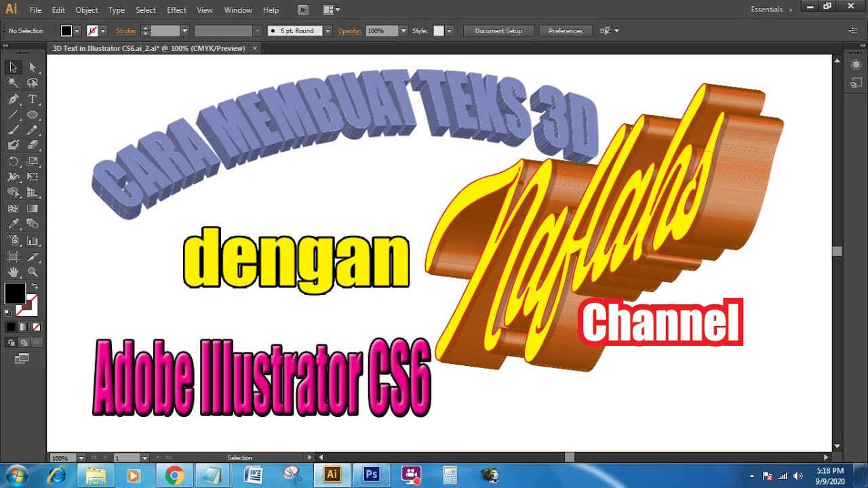
Task: Select the Pencil tool
Action: (x=32, y=130)
